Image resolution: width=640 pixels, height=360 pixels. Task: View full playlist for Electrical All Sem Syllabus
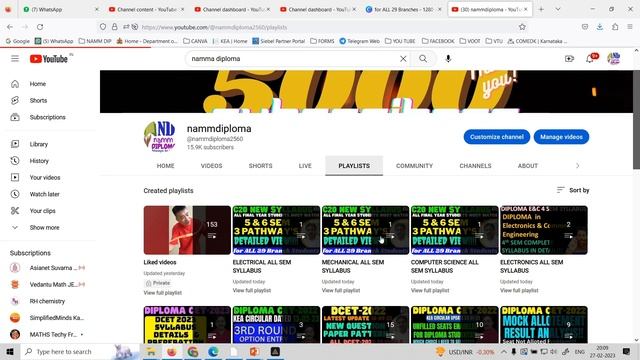(252, 290)
